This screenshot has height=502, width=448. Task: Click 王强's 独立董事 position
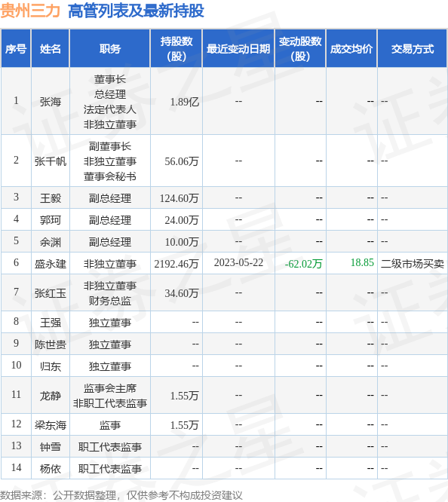pyautogui.click(x=110, y=323)
